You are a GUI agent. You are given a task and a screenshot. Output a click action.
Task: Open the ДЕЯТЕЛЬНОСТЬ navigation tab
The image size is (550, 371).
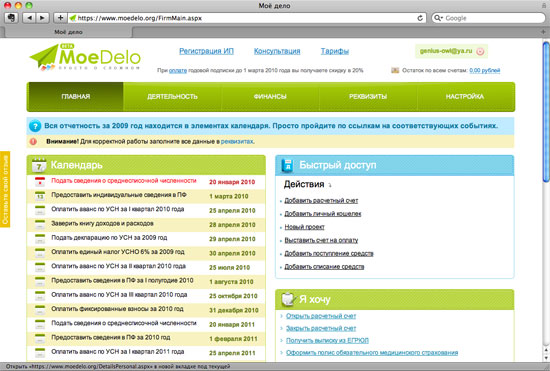(x=172, y=97)
